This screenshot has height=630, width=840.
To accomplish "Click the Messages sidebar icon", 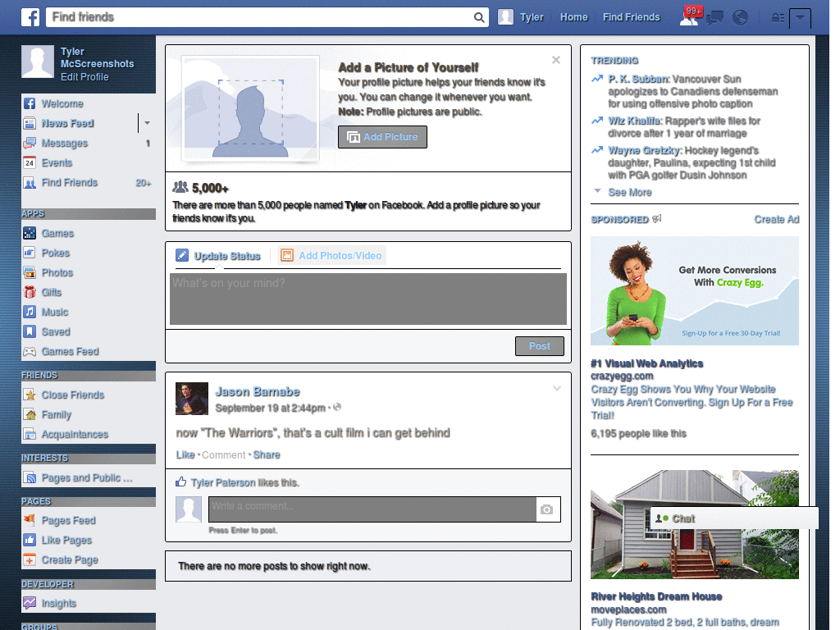I will coord(30,143).
